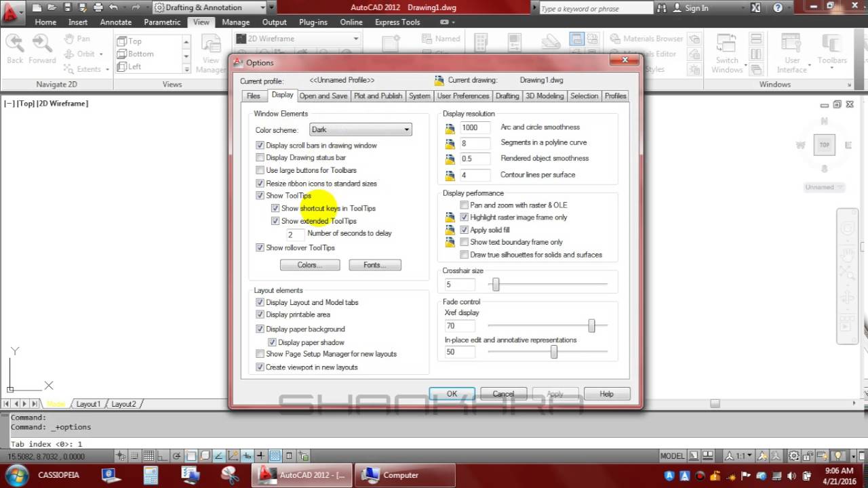The image size is (868, 488).
Task: Click the In-place edit fade slider handle
Action: click(x=554, y=352)
